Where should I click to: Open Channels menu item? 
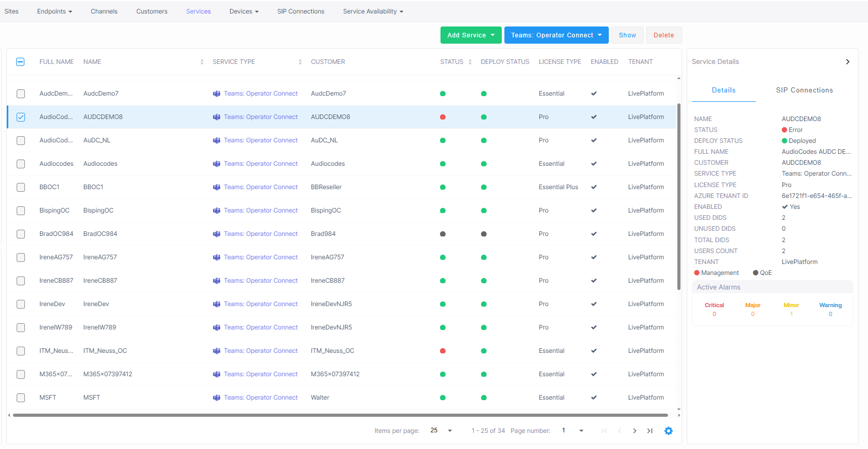point(104,11)
